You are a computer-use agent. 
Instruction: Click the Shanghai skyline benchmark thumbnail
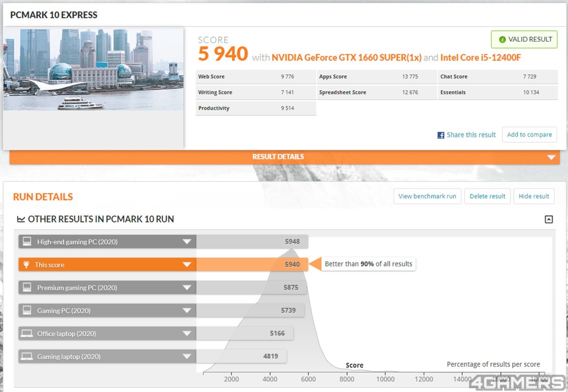pyautogui.click(x=93, y=69)
